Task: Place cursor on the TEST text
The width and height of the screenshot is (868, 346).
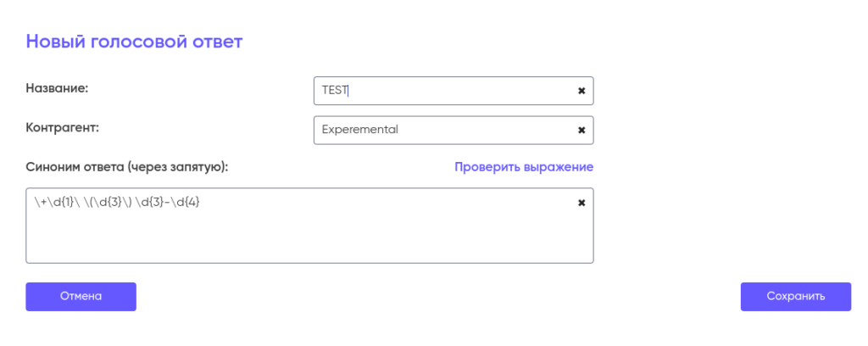Action: 335,91
